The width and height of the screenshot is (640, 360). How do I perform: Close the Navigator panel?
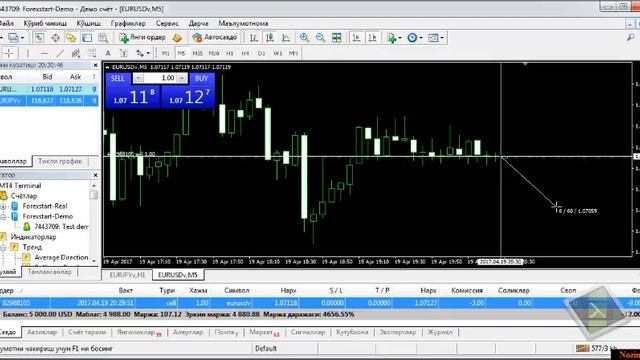point(96,175)
